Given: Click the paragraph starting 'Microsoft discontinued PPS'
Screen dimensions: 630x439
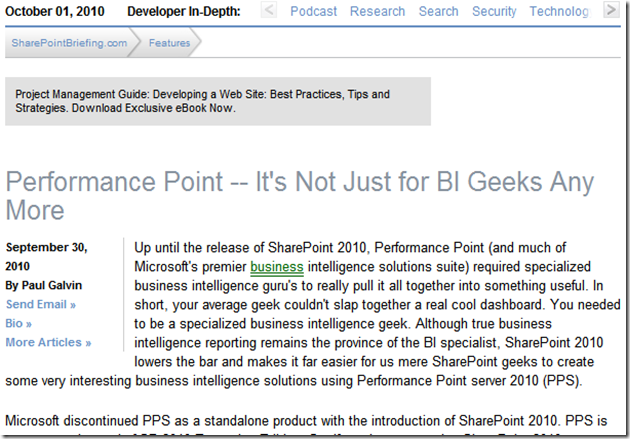Looking at the screenshot, I should (x=306, y=427).
